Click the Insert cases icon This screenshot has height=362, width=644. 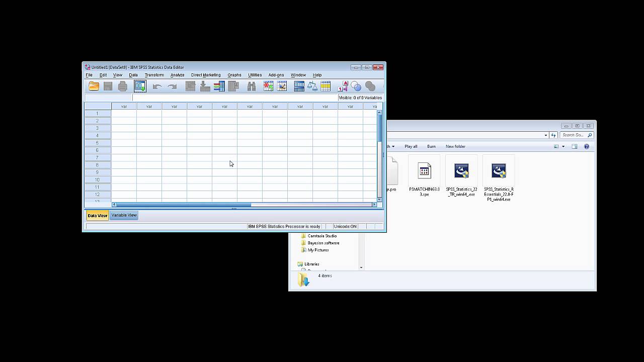coord(268,86)
